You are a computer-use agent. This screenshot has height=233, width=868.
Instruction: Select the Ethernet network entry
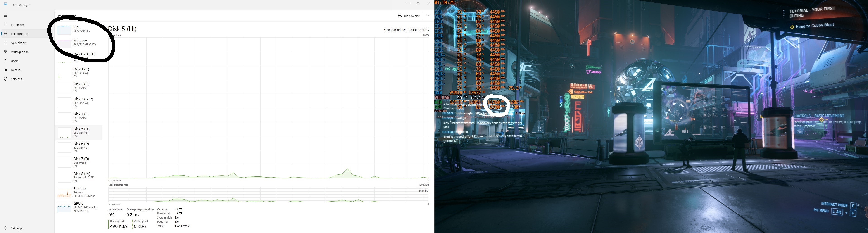78,192
